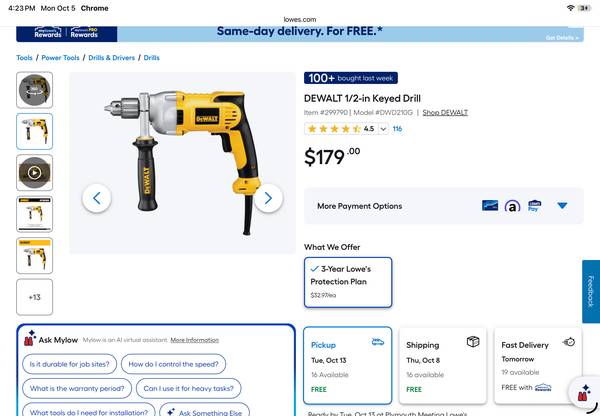
Task: Click the Lowe's credit card icon
Action: [x=490, y=206]
